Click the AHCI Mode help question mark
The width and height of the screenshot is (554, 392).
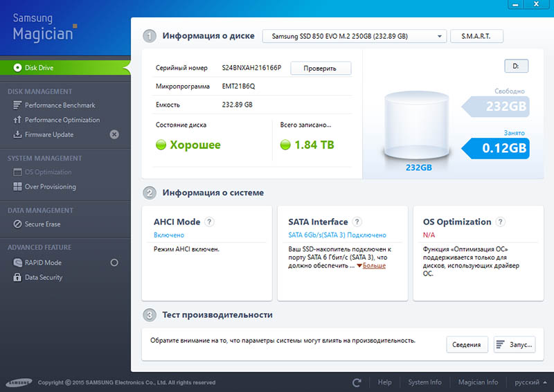coord(209,222)
